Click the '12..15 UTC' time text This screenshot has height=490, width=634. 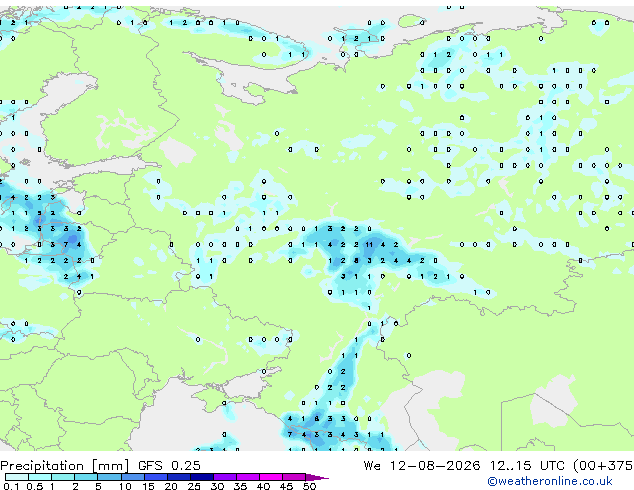[x=527, y=466]
